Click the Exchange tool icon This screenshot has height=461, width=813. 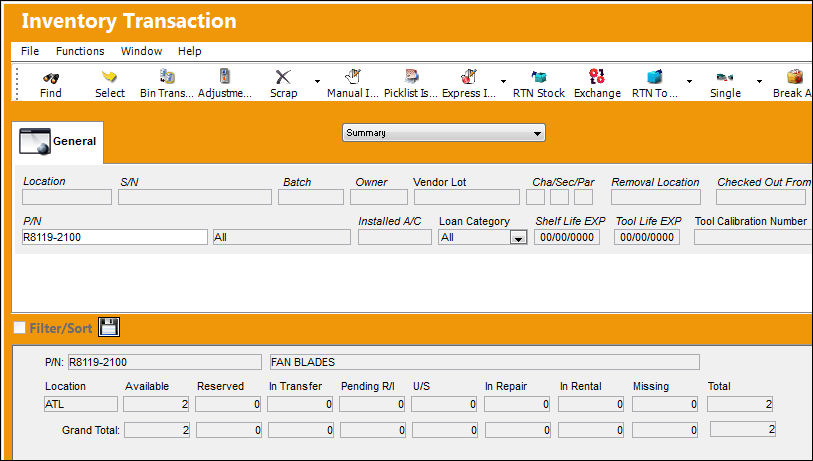(x=597, y=76)
